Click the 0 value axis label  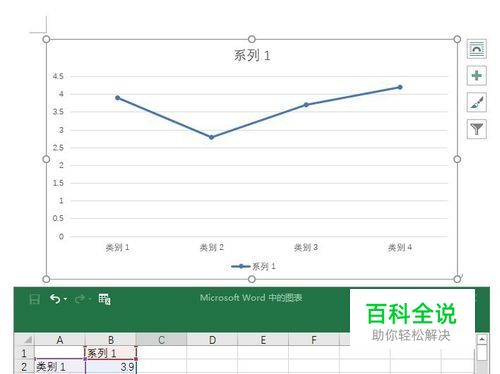[x=61, y=236]
